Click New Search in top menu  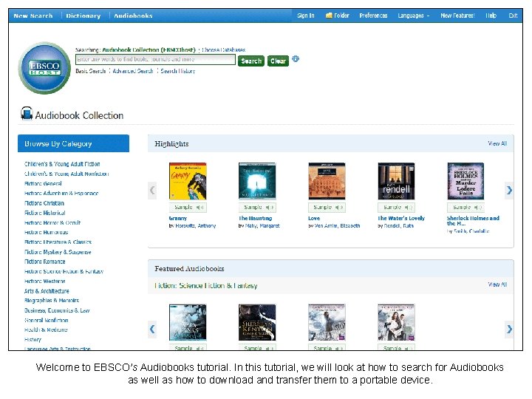pyautogui.click(x=33, y=16)
